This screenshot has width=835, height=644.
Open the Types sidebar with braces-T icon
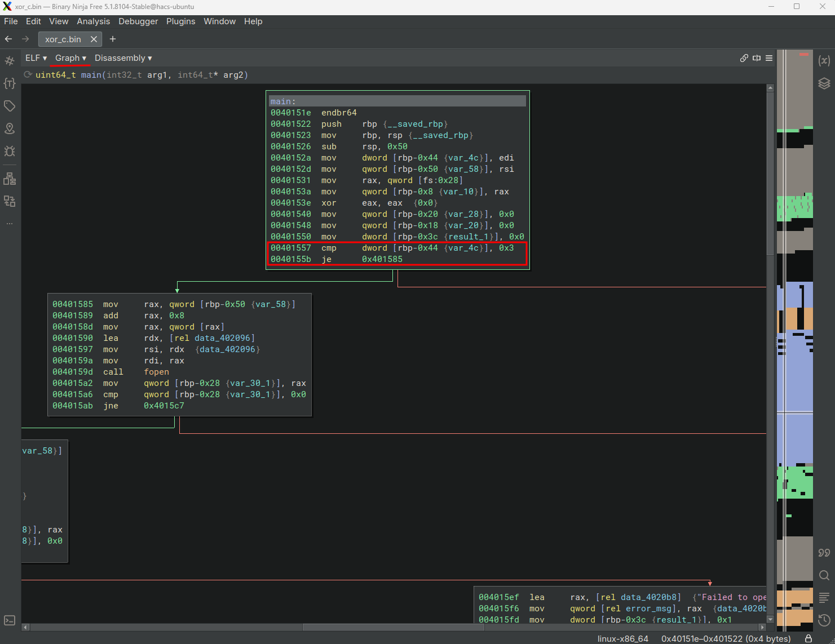point(10,83)
